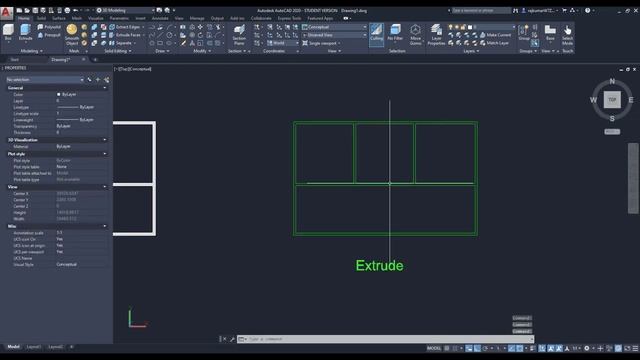
Task: Toggle annotation scale visibility in status bar
Action: 551,348
